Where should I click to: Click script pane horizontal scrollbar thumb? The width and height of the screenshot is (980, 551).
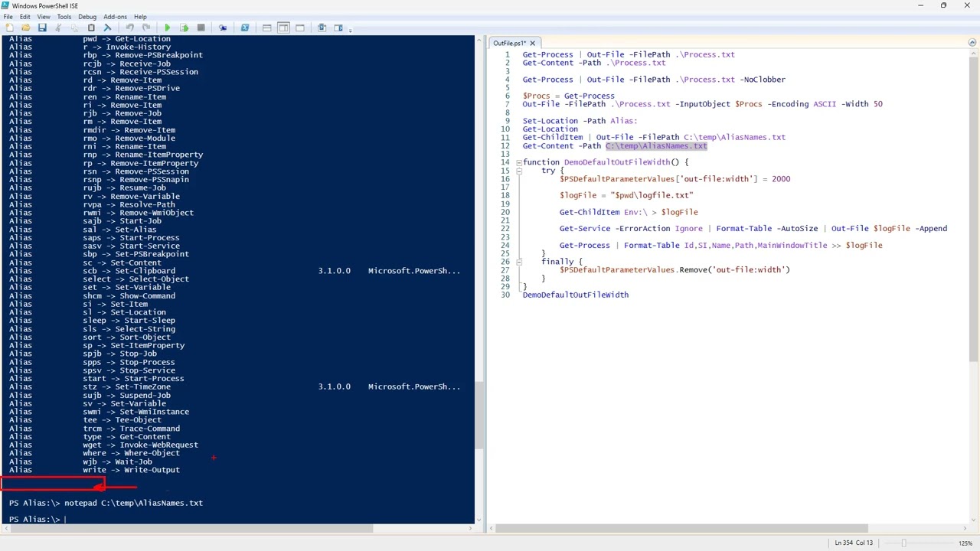(x=681, y=528)
